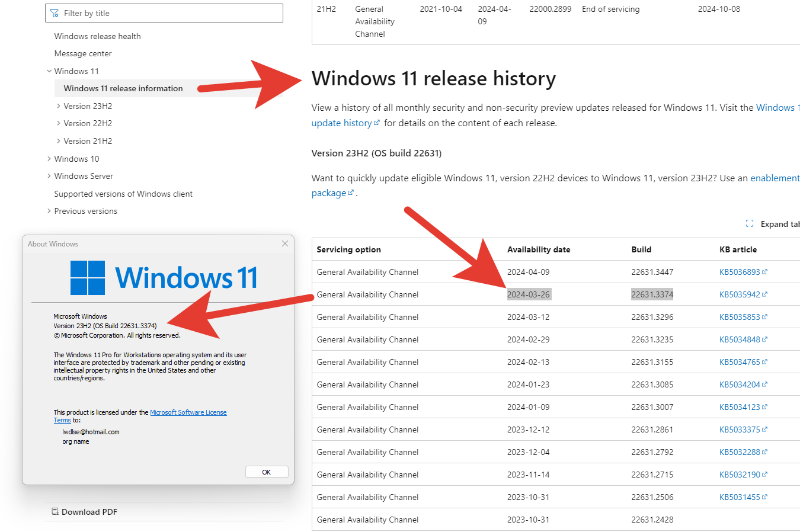Click the Filter by title field

point(164,13)
